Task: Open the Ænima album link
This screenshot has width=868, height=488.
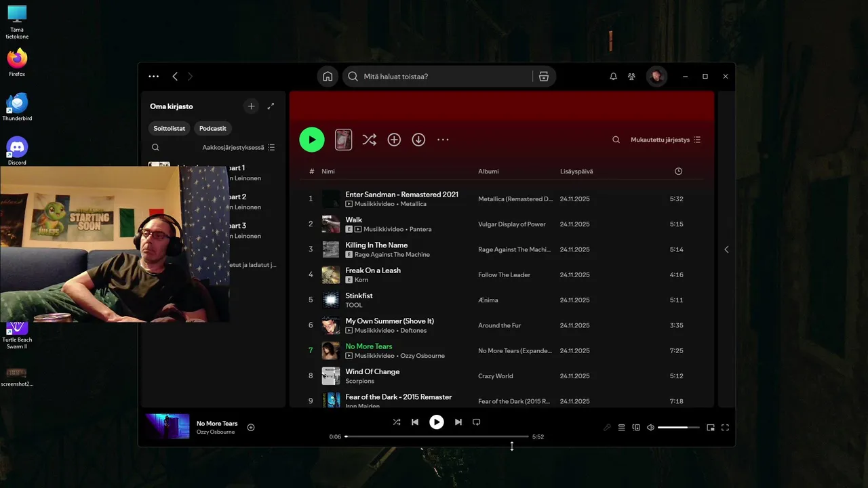Action: tap(489, 300)
